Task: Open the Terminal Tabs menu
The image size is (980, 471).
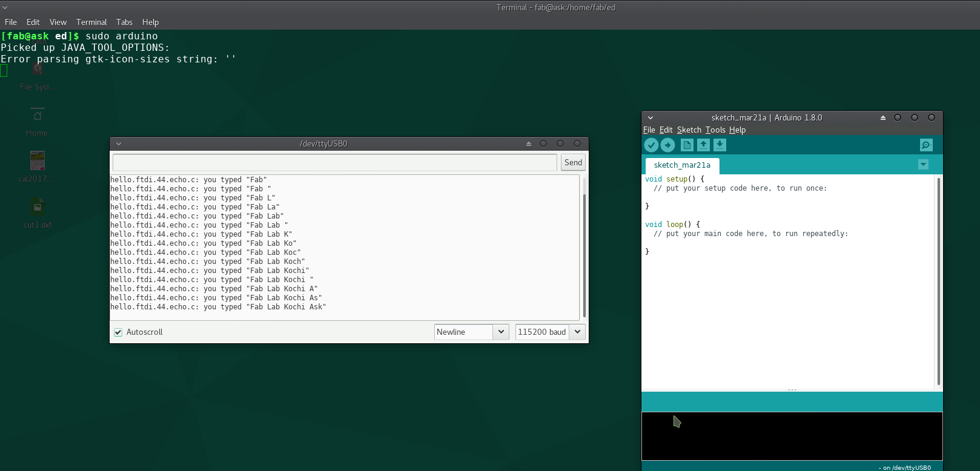Action: click(x=124, y=22)
